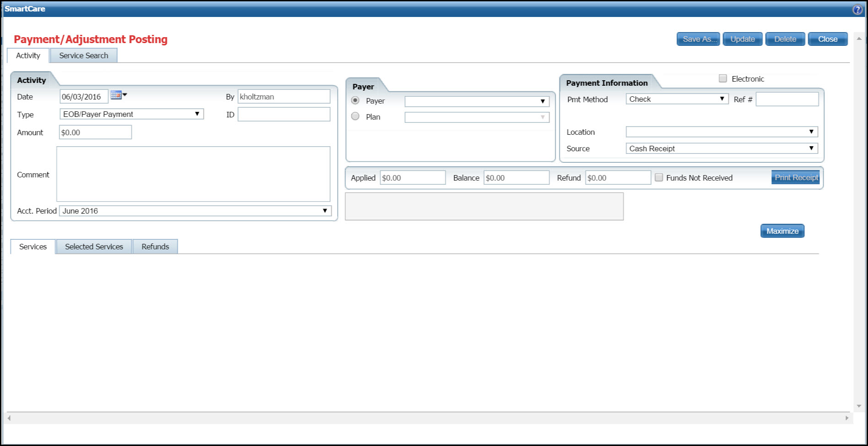
Task: Switch to the Service Search tab
Action: [83, 55]
